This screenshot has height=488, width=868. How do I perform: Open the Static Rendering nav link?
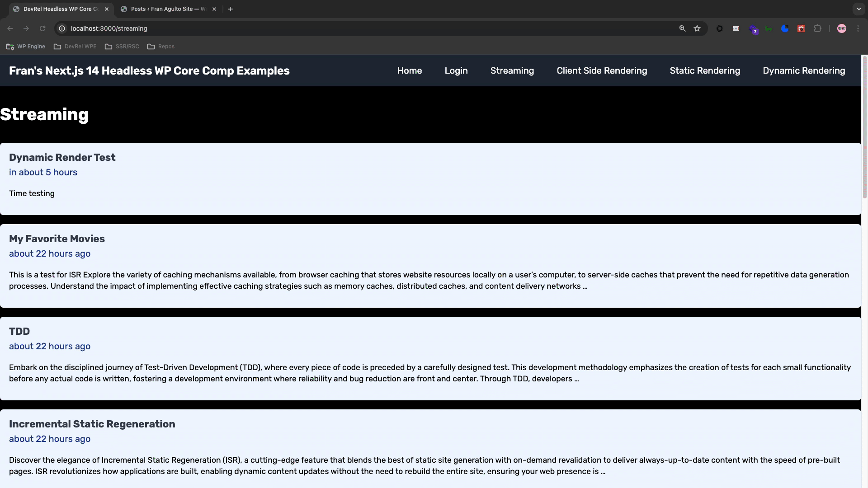coord(705,71)
